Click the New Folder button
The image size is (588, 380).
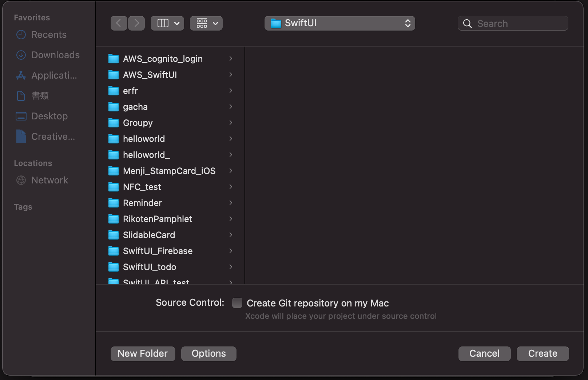(143, 353)
